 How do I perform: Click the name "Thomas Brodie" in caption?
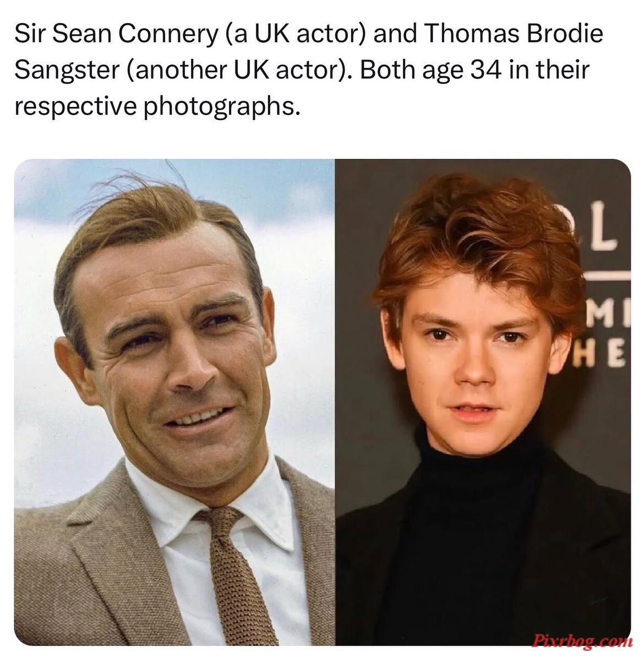[513, 34]
